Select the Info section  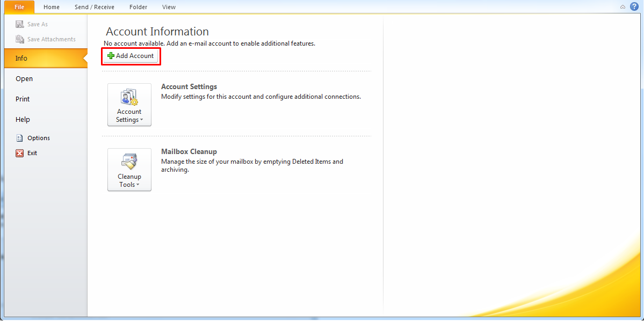[46, 59]
